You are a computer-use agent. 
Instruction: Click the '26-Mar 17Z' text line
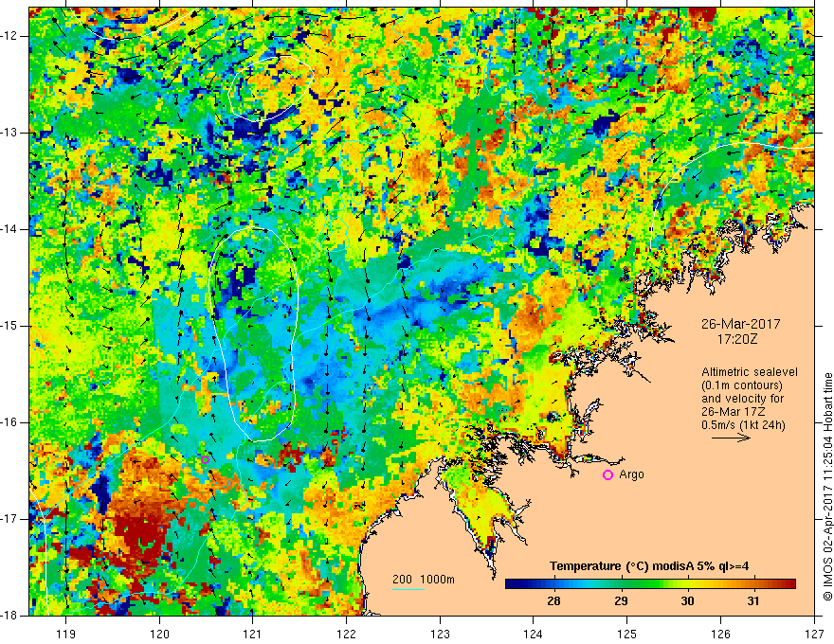(733, 412)
